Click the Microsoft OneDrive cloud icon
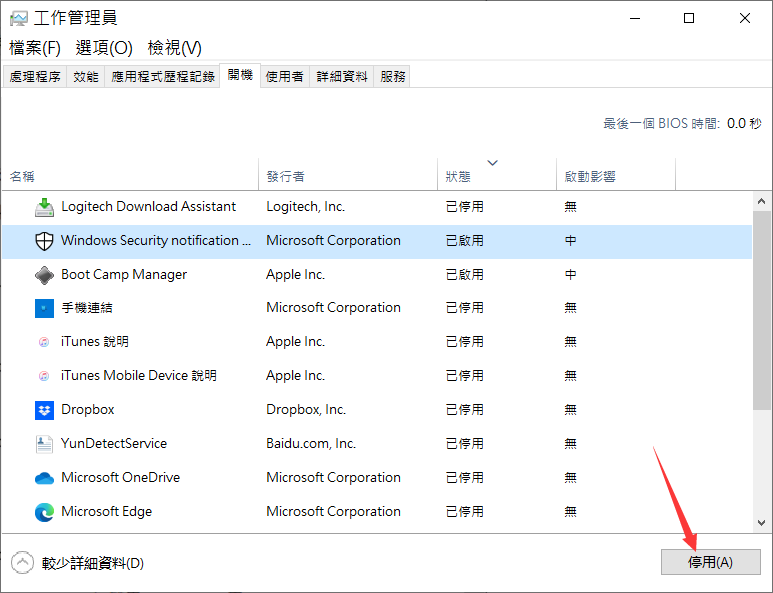Image resolution: width=773 pixels, height=593 pixels. (x=44, y=478)
